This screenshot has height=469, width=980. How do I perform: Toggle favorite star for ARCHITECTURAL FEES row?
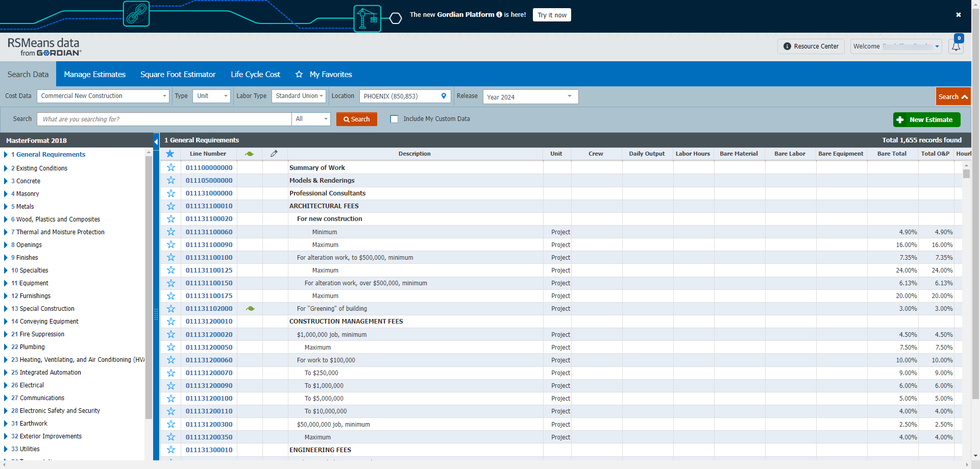[x=171, y=206]
